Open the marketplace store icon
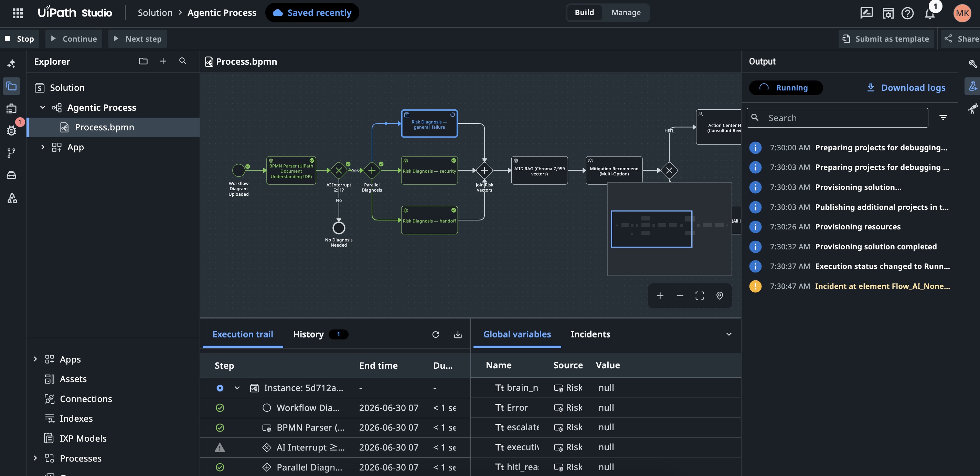This screenshot has height=476, width=980. tap(888, 13)
